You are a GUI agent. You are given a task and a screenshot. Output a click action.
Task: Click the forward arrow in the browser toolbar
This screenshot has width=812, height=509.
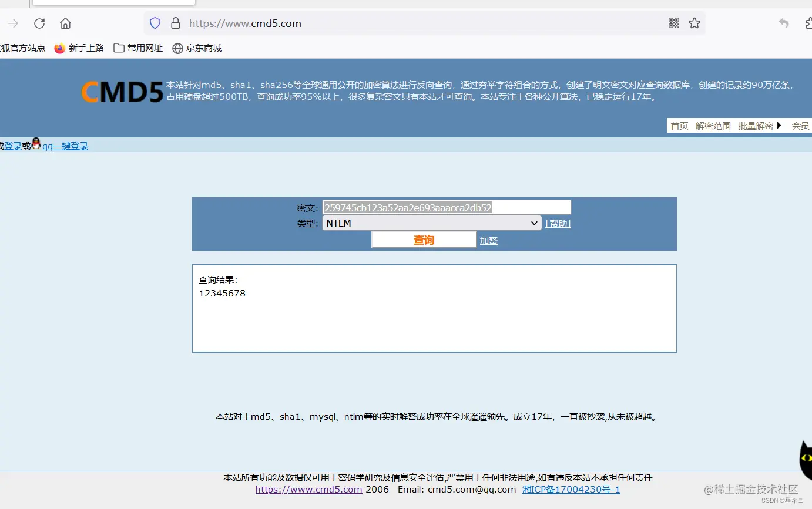13,23
